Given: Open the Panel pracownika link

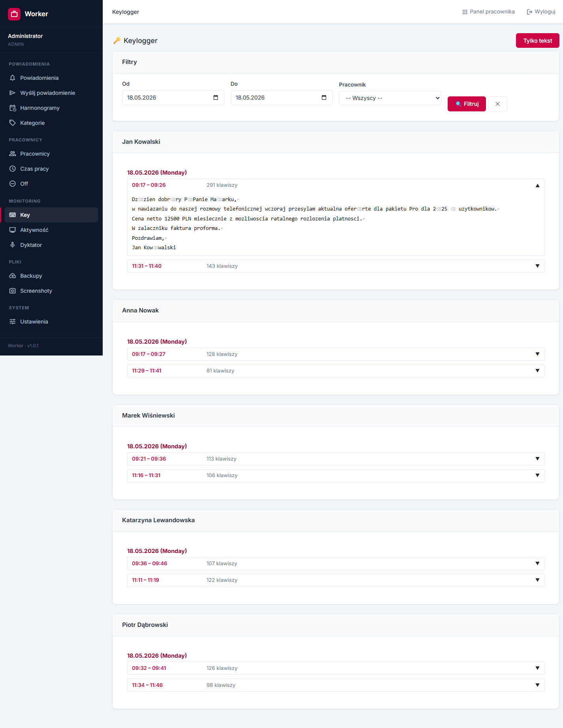Looking at the screenshot, I should 488,12.
